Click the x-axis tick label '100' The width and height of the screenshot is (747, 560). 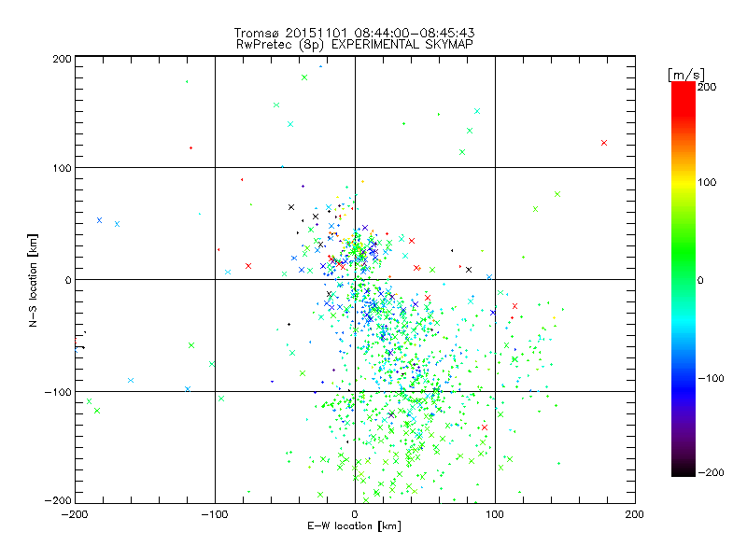(495, 514)
